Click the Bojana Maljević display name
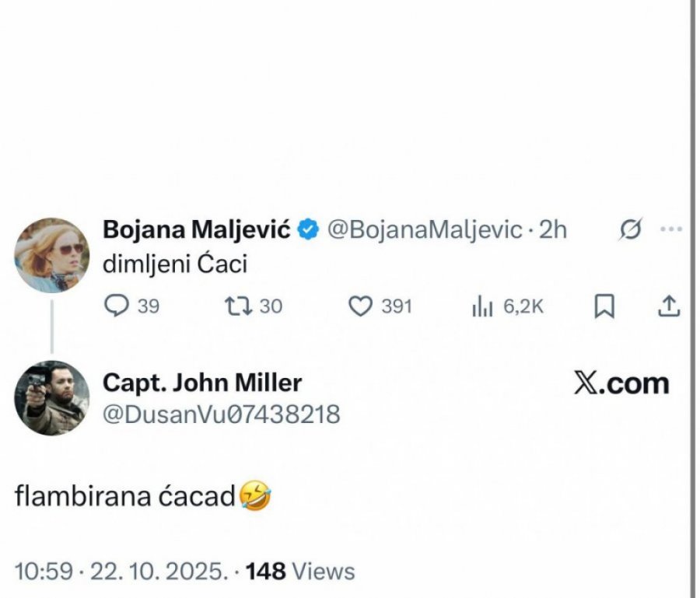This screenshot has width=700, height=598. [197, 231]
